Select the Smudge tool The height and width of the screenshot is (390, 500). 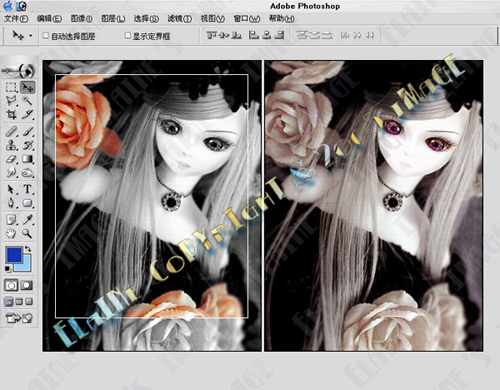[11, 173]
